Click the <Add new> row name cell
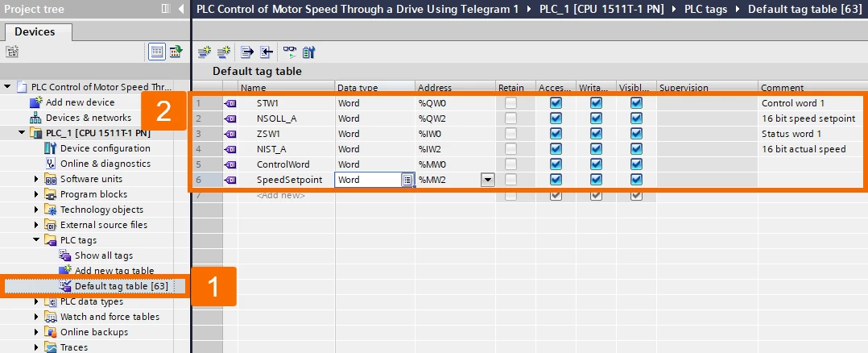The height and width of the screenshot is (353, 868). click(286, 195)
